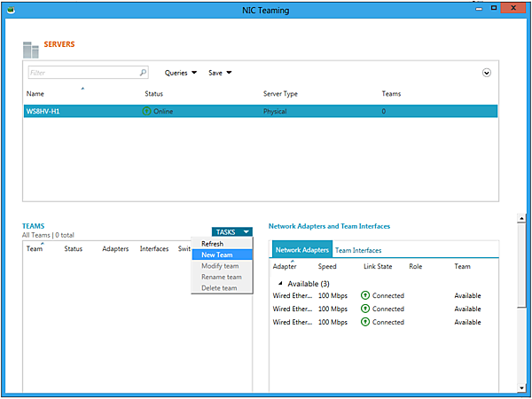Click second adapter's green Connected icon
The height and width of the screenshot is (399, 532).
[x=365, y=309]
